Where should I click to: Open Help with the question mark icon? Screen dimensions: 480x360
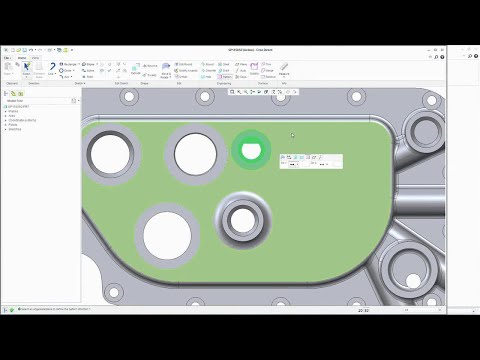click(x=442, y=57)
